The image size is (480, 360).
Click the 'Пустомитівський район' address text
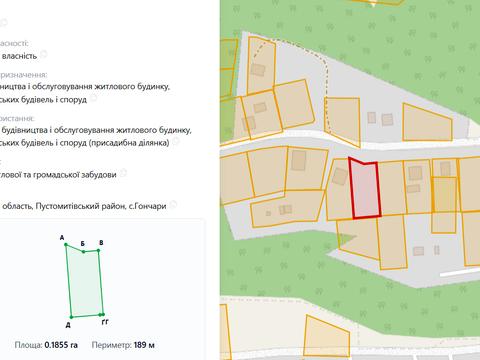81,206
